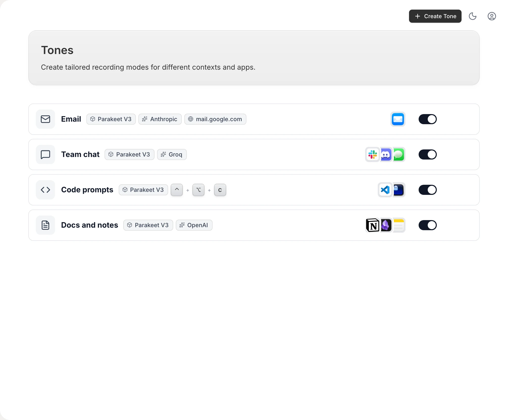Disable the Team chat tone toggle
Image resolution: width=508 pixels, height=420 pixels.
427,154
